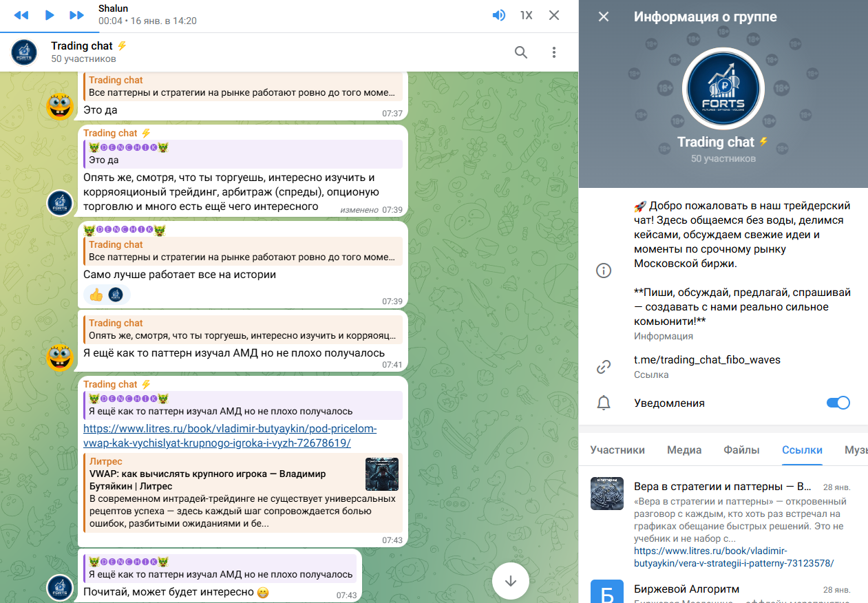Image resolution: width=868 pixels, height=603 pixels.
Task: Switch to the Медиа tab
Action: point(684,450)
